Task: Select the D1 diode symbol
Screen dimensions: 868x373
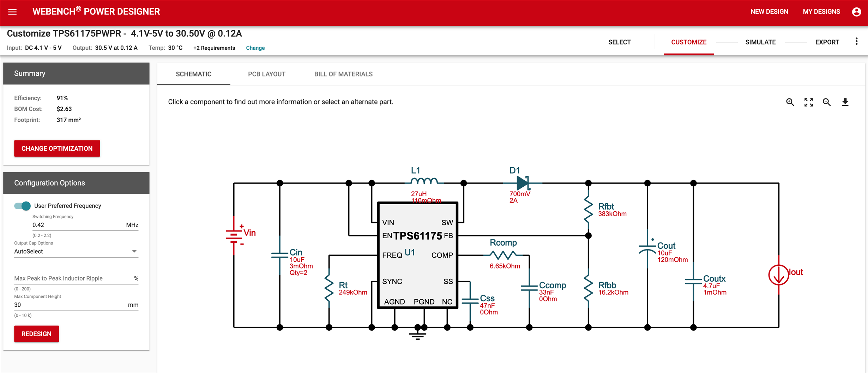Action: [523, 183]
